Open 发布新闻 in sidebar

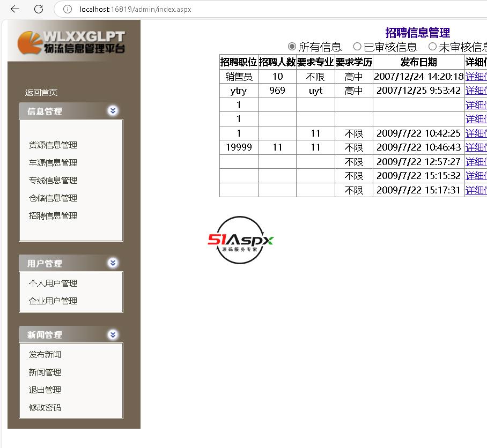[x=45, y=355]
